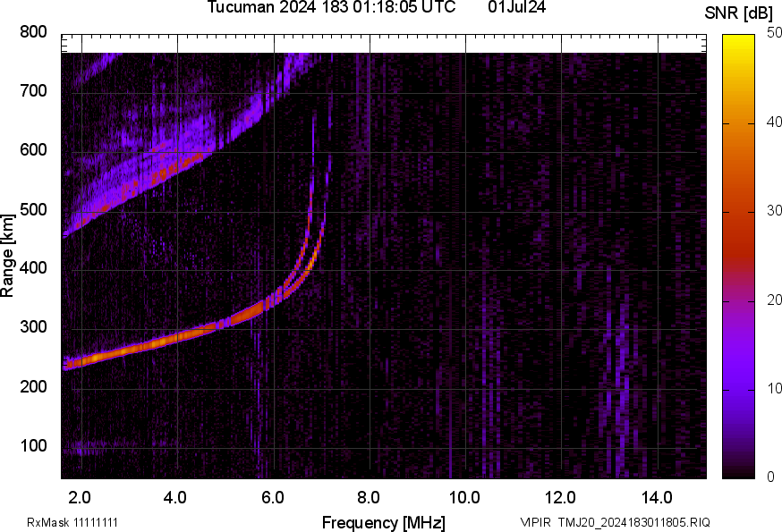This screenshot has width=782, height=532.
Task: Click the SNR [dB] colorbar label
Action: [738, 13]
